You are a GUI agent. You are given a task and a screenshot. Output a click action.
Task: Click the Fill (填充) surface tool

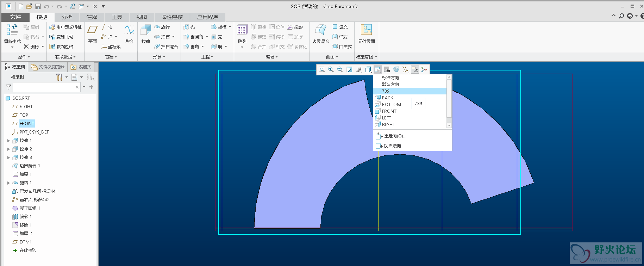coord(340,27)
